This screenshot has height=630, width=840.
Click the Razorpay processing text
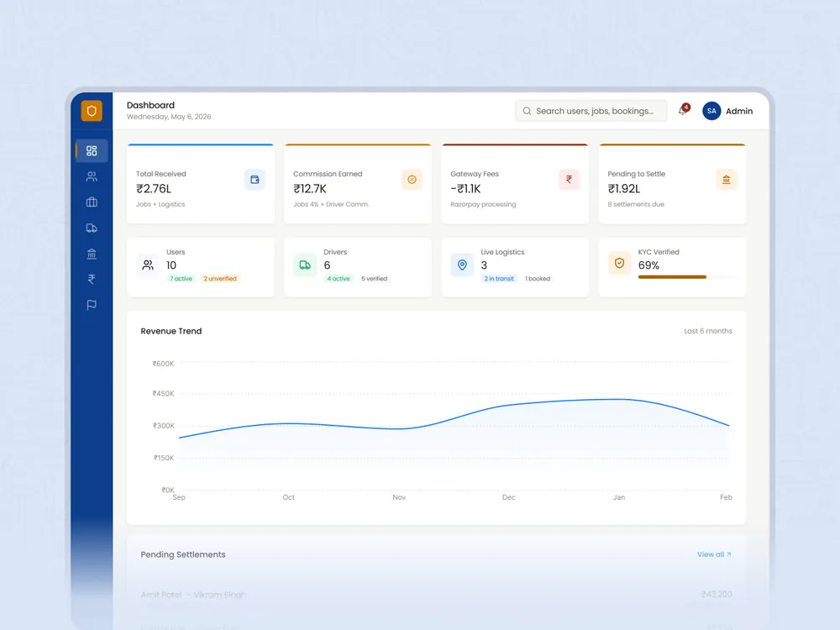point(483,204)
